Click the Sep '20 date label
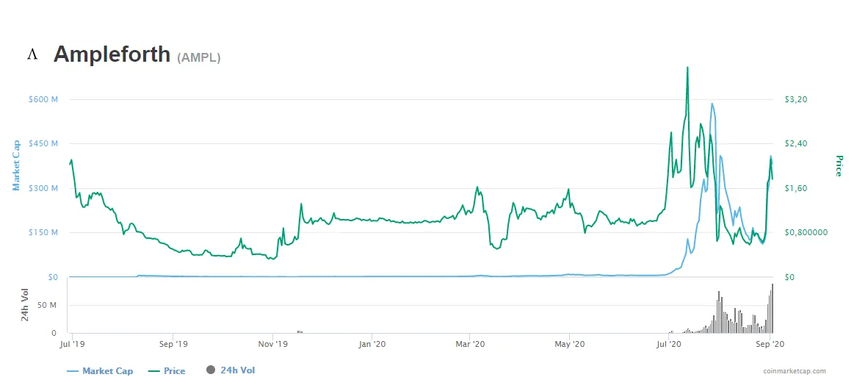 click(x=770, y=344)
